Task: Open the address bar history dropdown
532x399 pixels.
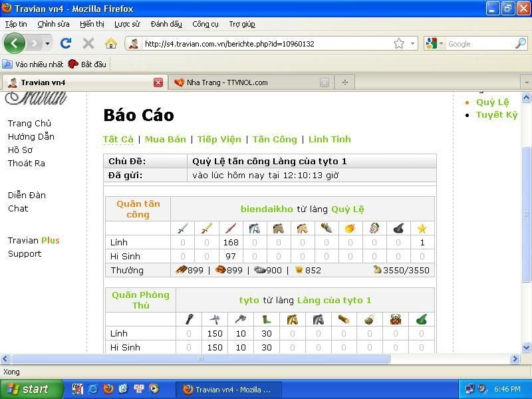Action: (x=412, y=43)
